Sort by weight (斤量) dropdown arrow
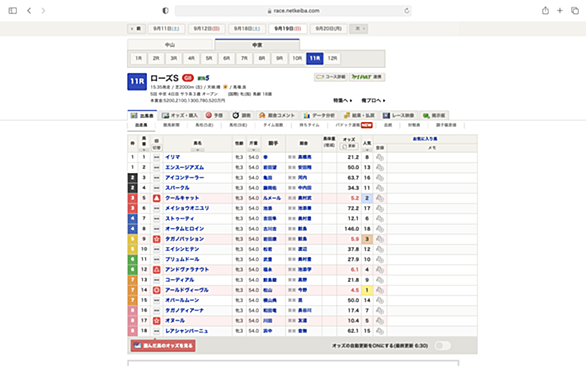Viewport: 586px width, 366px height. [253, 150]
